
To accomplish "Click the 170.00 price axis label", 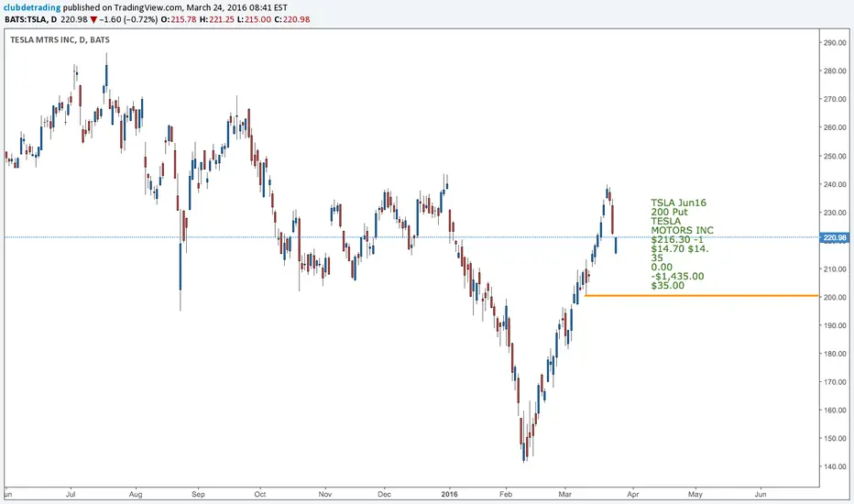I will tap(835, 382).
